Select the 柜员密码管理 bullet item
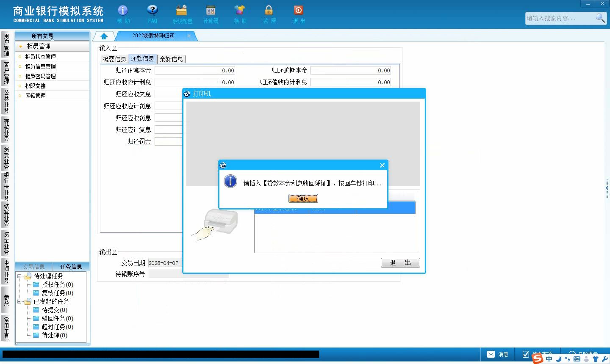The height and width of the screenshot is (364, 610). tap(40, 76)
